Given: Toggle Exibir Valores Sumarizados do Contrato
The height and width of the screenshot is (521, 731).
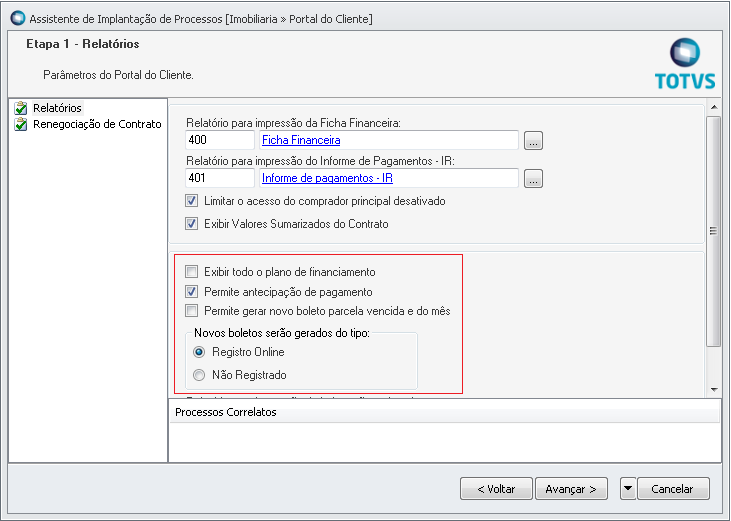Looking at the screenshot, I should click(192, 224).
